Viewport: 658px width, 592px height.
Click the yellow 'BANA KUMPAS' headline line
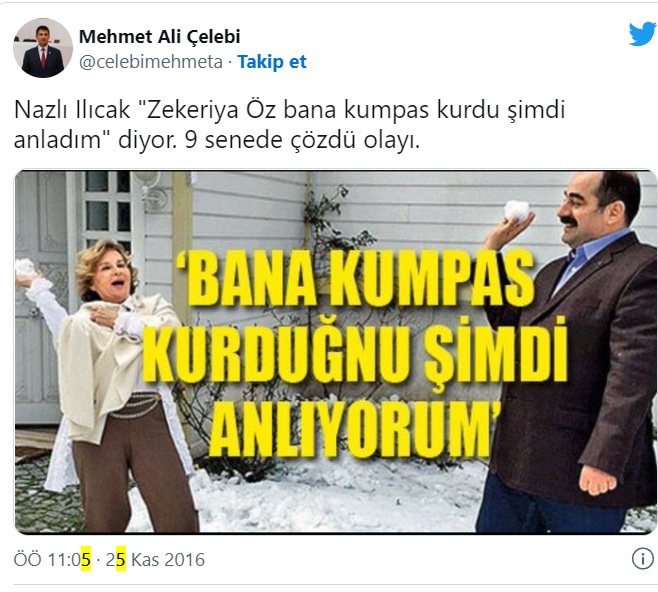pyautogui.click(x=355, y=280)
